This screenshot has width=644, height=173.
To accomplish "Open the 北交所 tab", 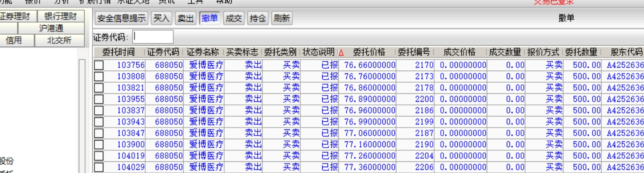I will [x=60, y=40].
